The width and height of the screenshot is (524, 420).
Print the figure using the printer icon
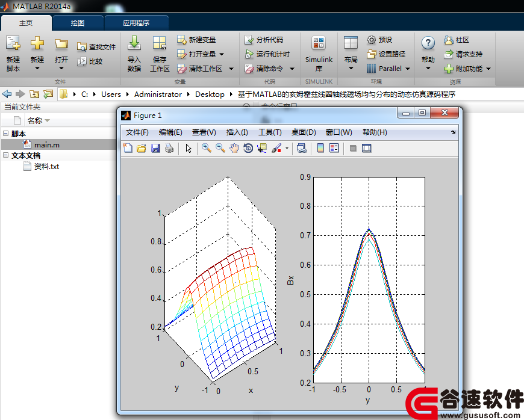coord(169,148)
